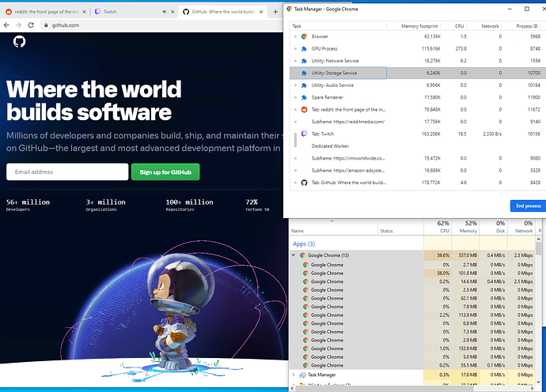Select the Dedicated Worker row

(418, 146)
